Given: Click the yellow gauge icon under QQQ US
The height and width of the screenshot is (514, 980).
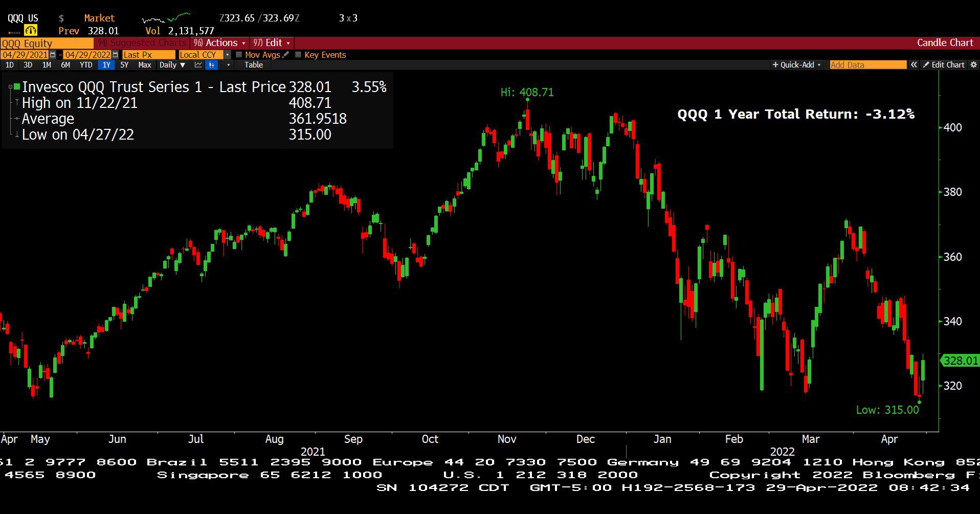Looking at the screenshot, I should [31, 31].
